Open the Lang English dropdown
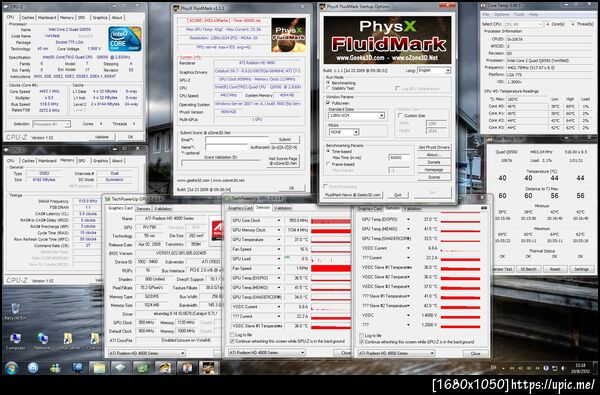 click(x=434, y=70)
